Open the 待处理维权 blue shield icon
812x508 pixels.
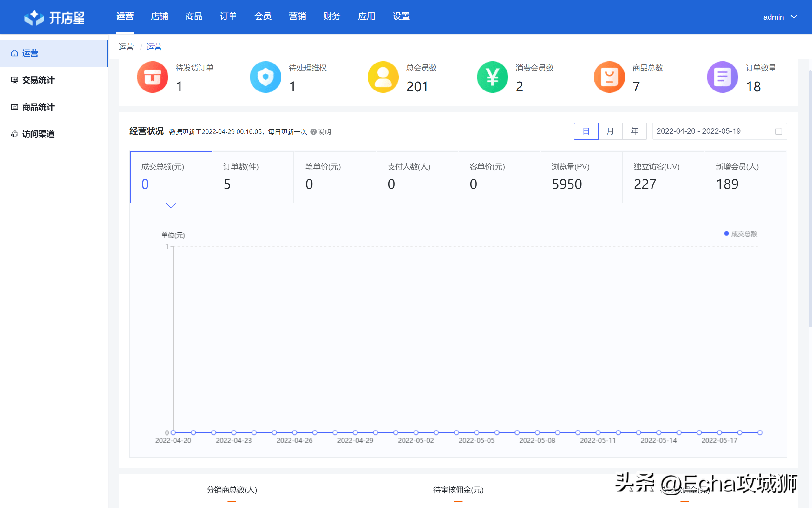pyautogui.click(x=265, y=77)
